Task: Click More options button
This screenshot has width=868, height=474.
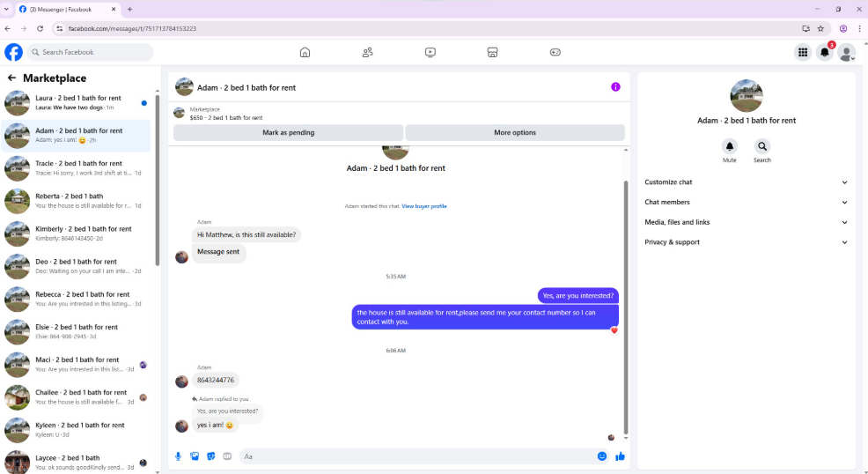Action: pos(515,132)
